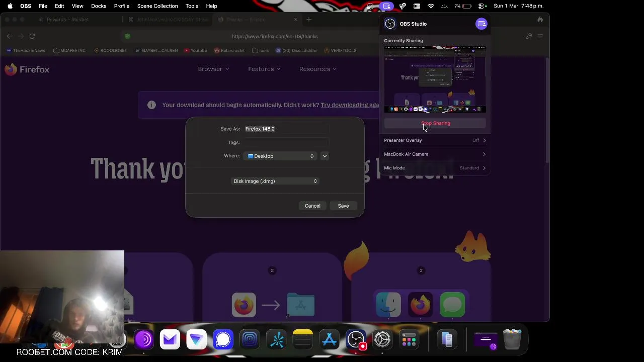Expand MacBook Air Camera options

coord(435,154)
